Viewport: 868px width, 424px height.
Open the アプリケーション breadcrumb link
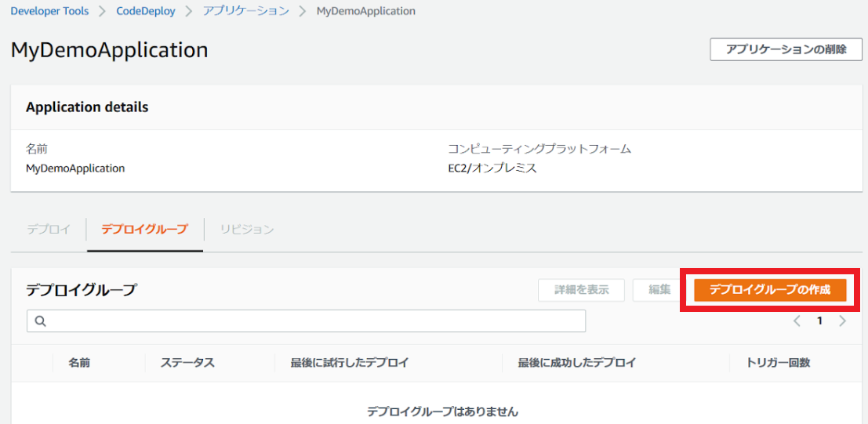[x=245, y=11]
